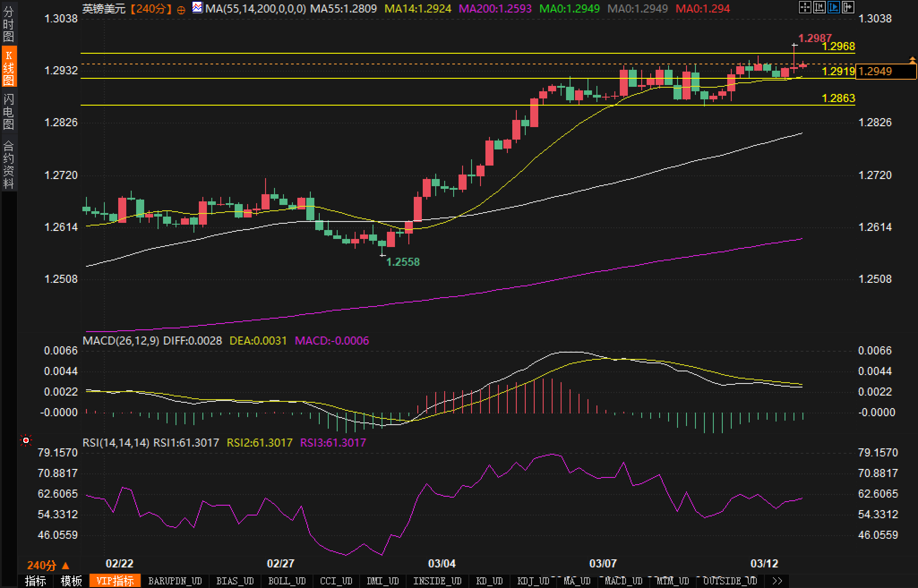
Task: Click the 1.2863 support line label
Action: point(839,98)
